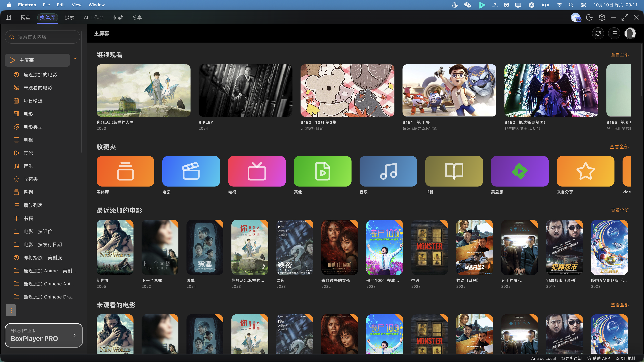The height and width of the screenshot is (362, 644).
Task: Open the 美剧服 purple tile
Action: (x=520, y=171)
